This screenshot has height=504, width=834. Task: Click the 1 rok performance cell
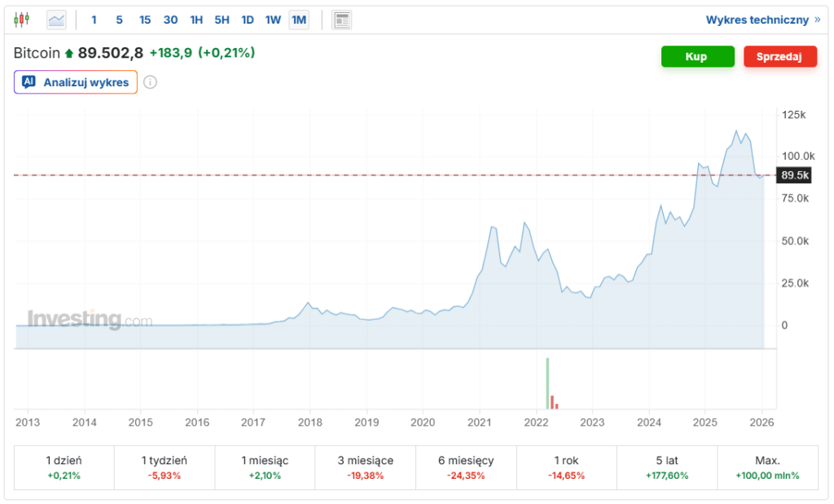(566, 467)
